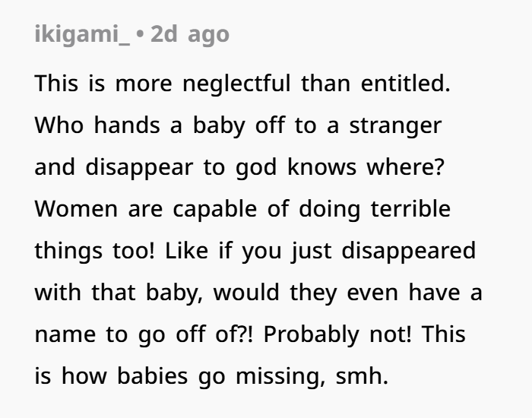Image resolution: width=532 pixels, height=418 pixels.
Task: Click the word "capable" in the comment
Action: pos(204,209)
